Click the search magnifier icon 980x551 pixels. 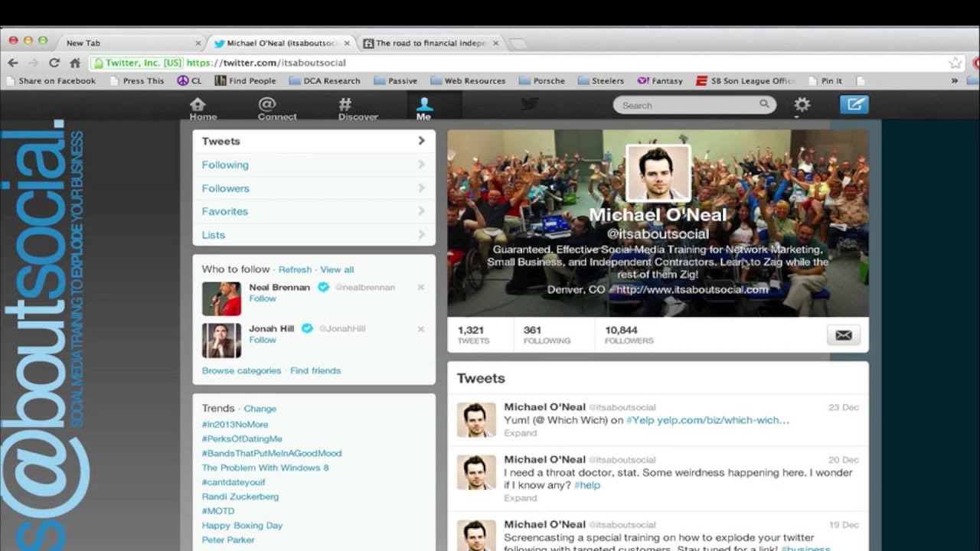point(764,105)
